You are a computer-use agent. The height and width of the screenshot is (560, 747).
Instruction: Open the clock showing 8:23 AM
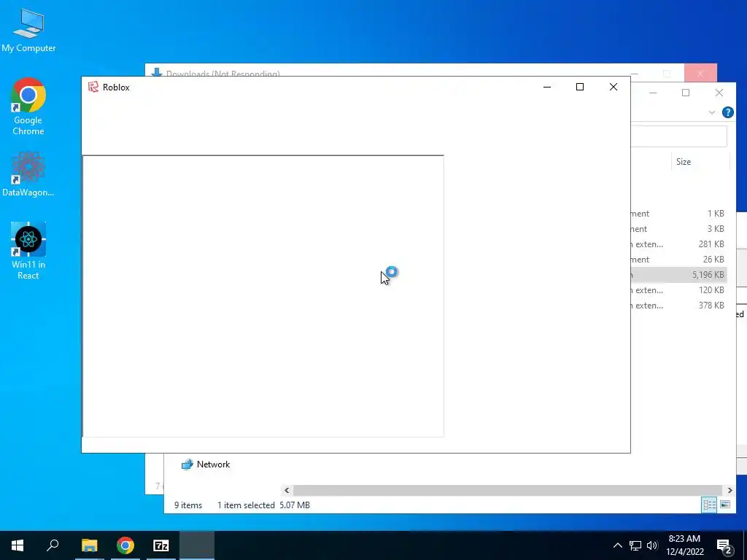[x=684, y=545]
